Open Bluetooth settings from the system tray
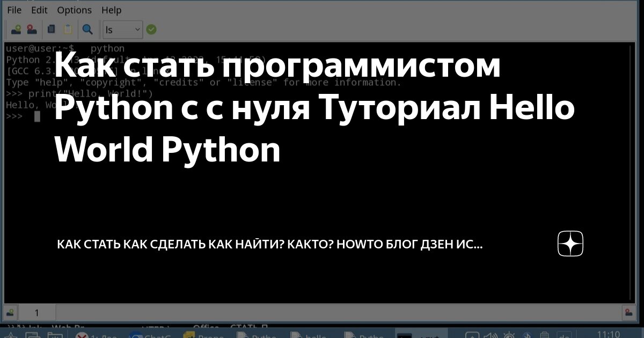This screenshot has height=338, width=644. [527, 334]
